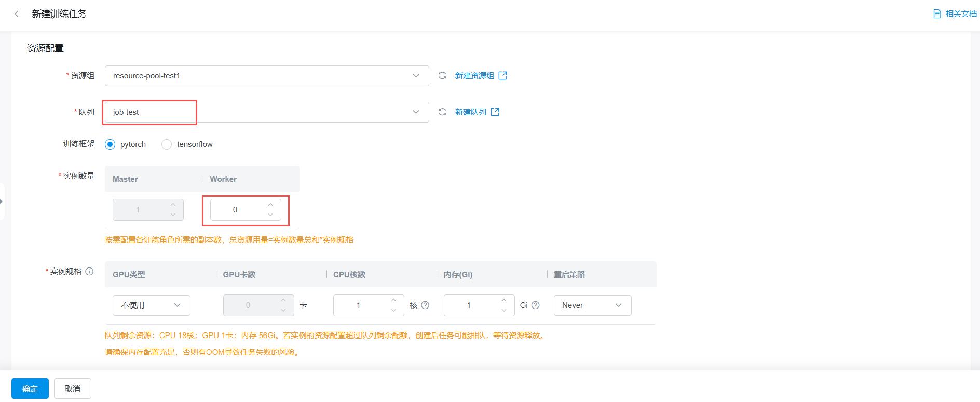
Task: Open the 资源组 resource-pool-test1 dropdown
Action: (267, 76)
